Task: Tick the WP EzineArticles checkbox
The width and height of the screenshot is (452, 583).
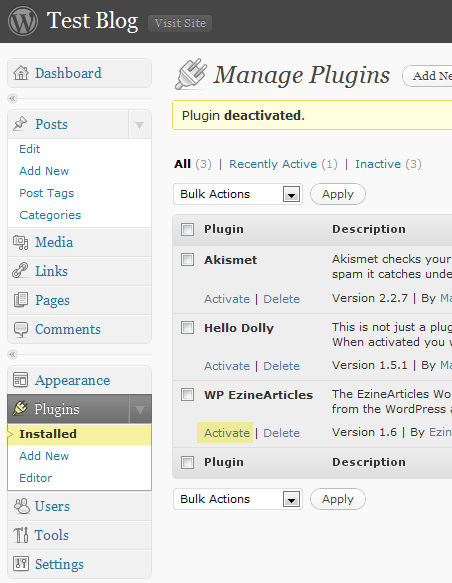Action: pos(187,394)
